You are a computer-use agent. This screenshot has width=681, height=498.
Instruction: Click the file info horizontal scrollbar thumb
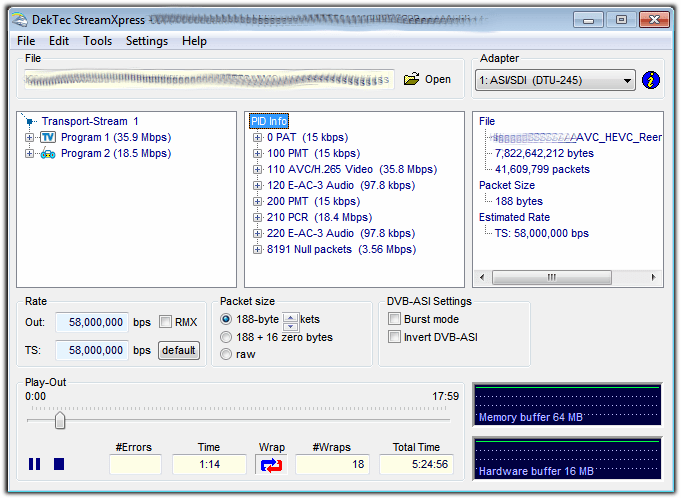click(x=552, y=277)
